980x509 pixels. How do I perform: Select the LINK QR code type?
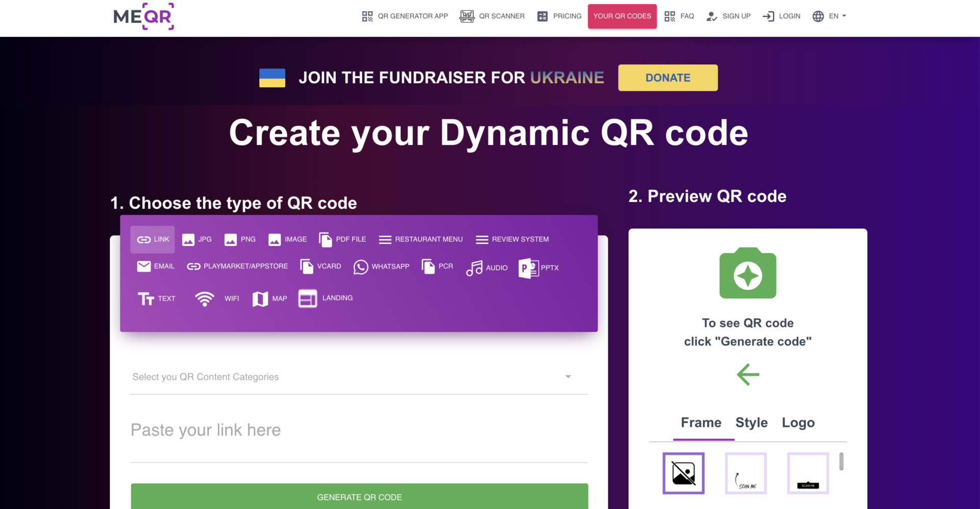pos(152,239)
